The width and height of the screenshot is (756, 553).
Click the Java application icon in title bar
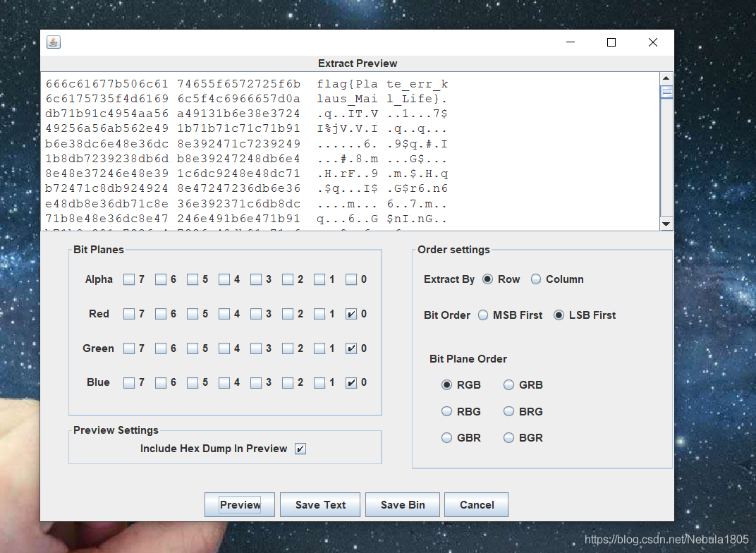point(54,42)
